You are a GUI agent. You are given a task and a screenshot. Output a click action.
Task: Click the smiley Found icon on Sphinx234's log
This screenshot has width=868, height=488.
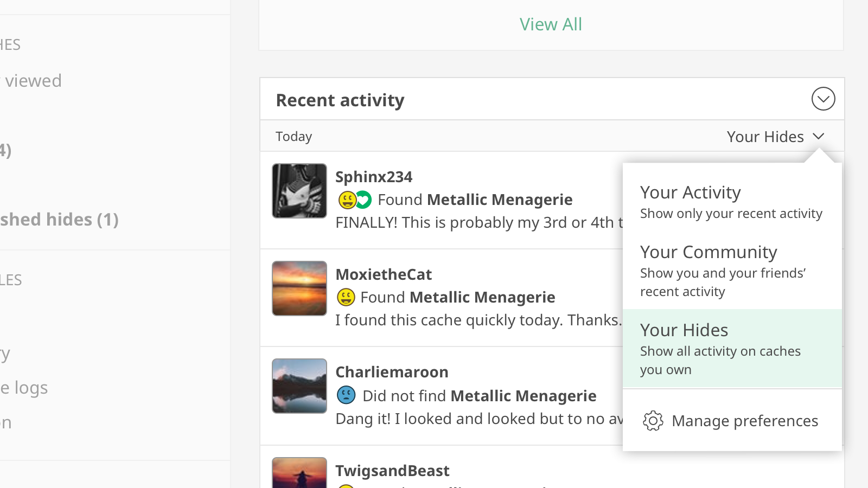coord(347,200)
